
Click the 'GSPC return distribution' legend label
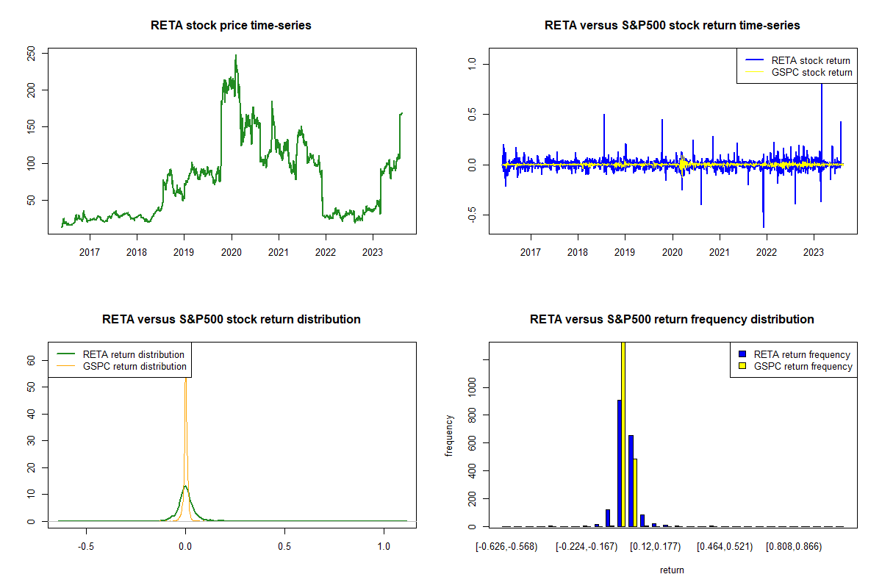(x=135, y=366)
